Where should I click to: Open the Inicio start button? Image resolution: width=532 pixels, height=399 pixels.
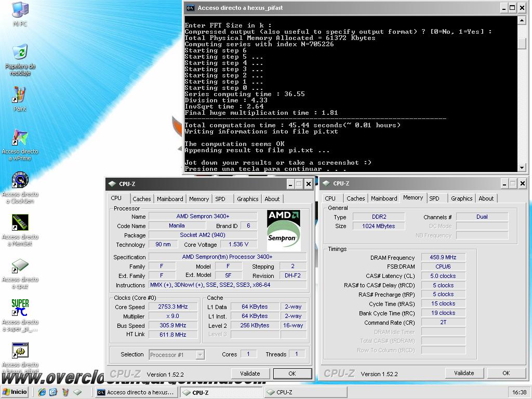point(15,392)
